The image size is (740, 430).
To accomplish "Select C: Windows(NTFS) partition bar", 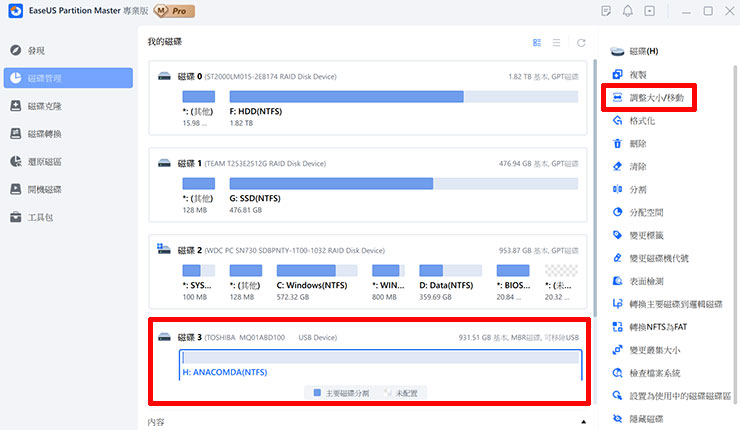I will click(317, 270).
